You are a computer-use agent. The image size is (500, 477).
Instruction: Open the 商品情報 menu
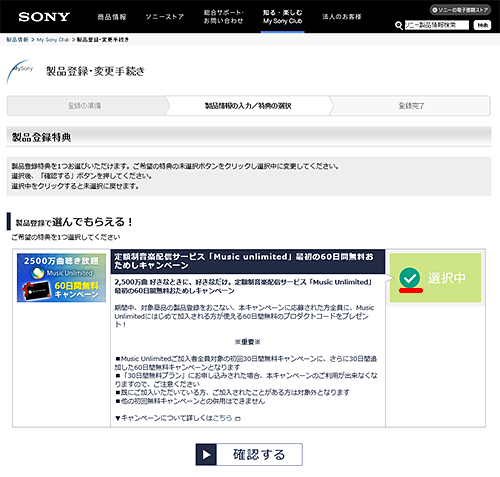pyautogui.click(x=112, y=17)
